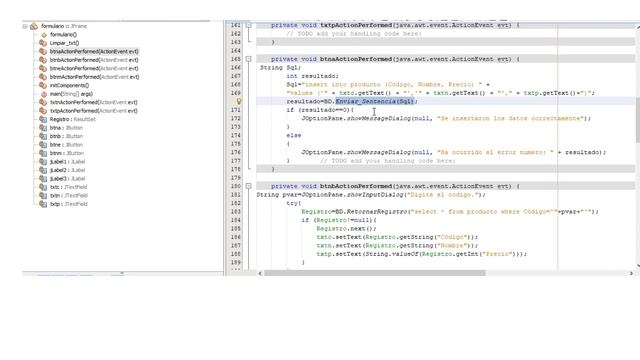The image size is (640, 360).
Task: Click the txtc : JTextField field icon
Action: (43, 187)
